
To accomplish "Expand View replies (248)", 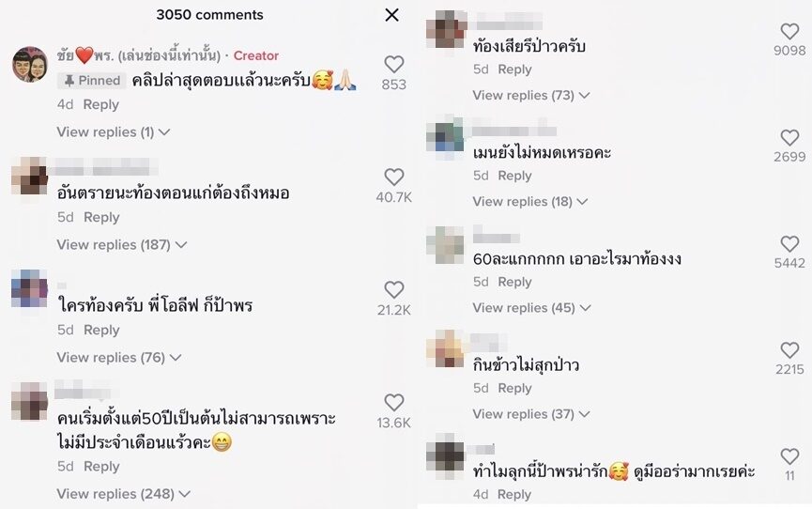I will click(123, 494).
